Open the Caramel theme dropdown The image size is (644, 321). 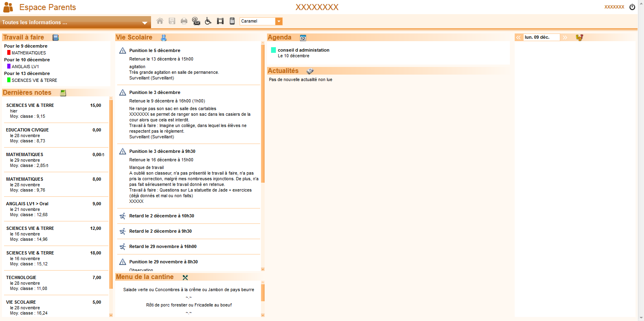[x=279, y=21]
